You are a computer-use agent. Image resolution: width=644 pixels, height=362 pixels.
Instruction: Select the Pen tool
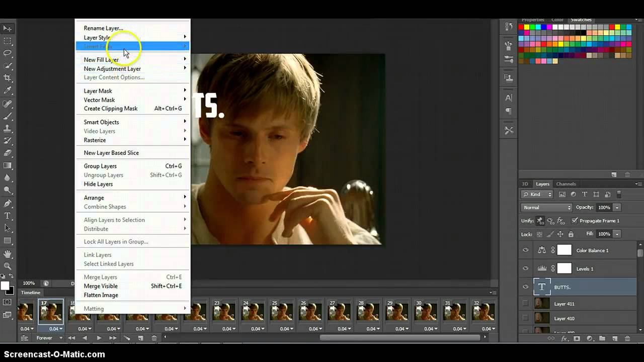click(8, 204)
